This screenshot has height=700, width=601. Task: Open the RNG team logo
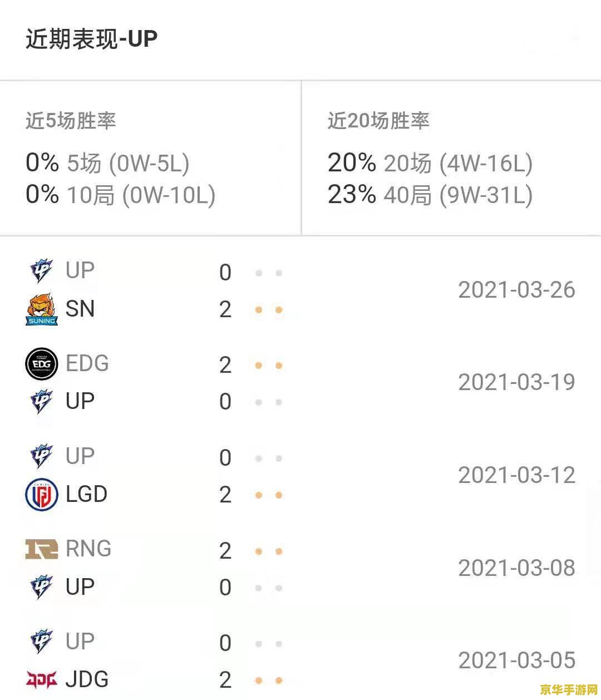[42, 549]
